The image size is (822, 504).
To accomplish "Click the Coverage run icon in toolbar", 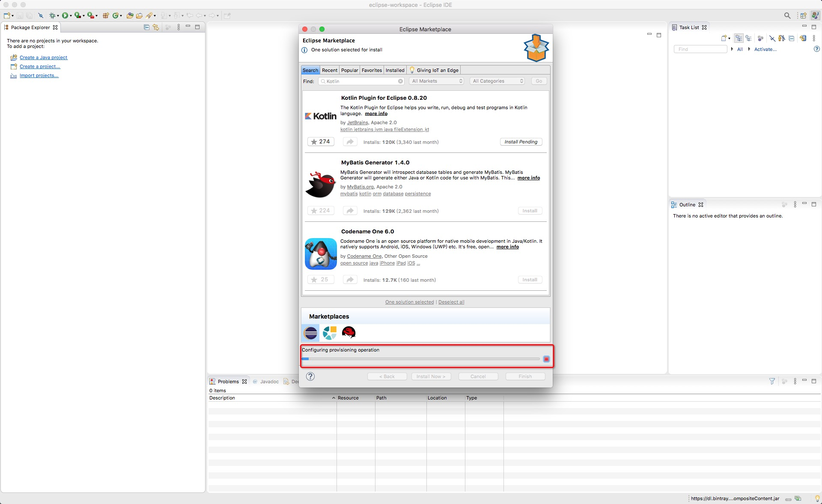I will 77,15.
